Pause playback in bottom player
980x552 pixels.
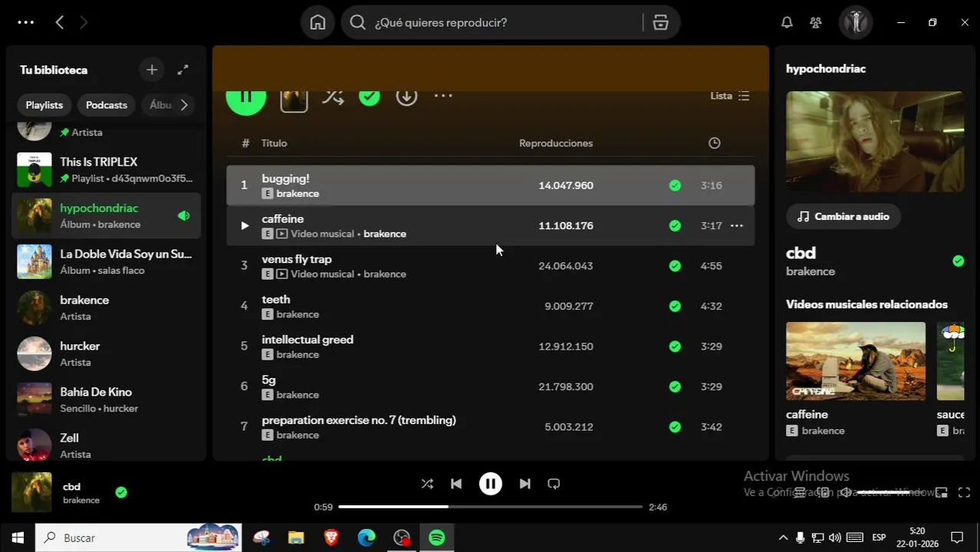pos(491,484)
